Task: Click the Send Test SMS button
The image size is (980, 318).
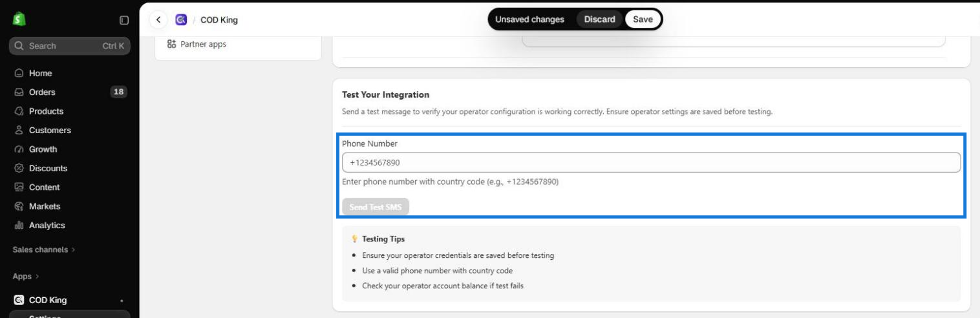Action: (376, 207)
